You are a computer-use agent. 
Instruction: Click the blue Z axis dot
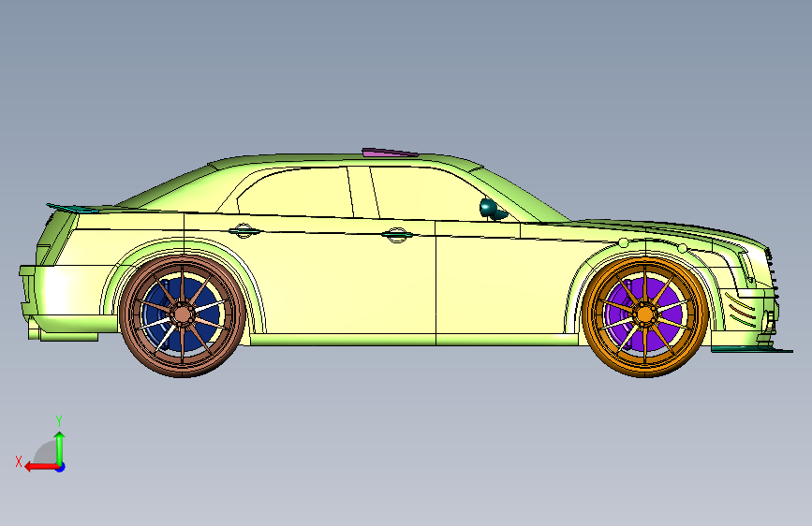tap(61, 467)
